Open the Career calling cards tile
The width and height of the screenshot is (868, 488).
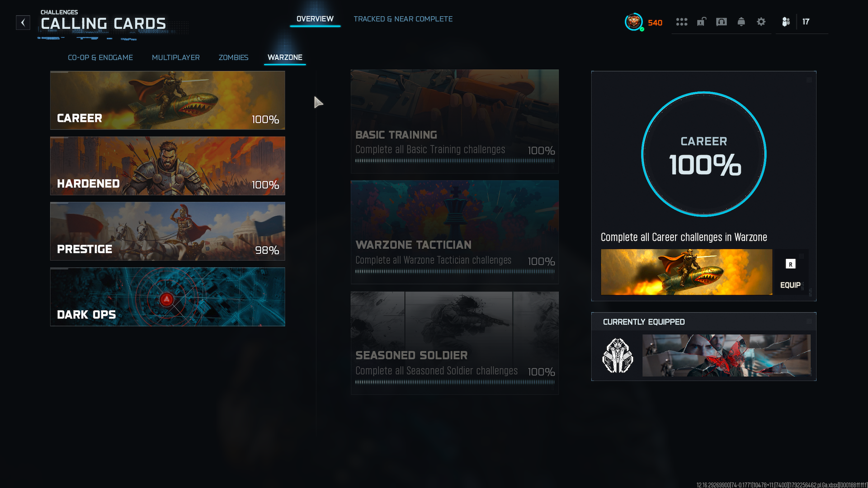coord(168,100)
